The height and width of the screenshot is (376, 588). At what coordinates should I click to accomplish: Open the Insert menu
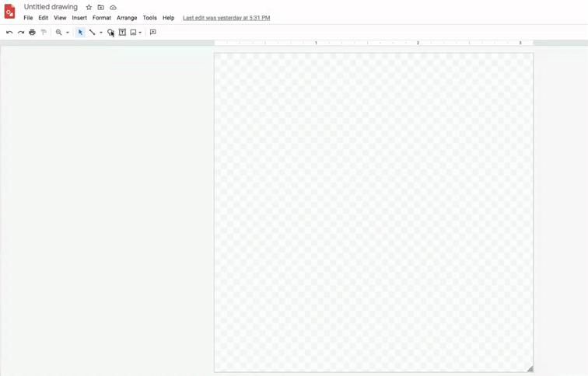tap(79, 18)
